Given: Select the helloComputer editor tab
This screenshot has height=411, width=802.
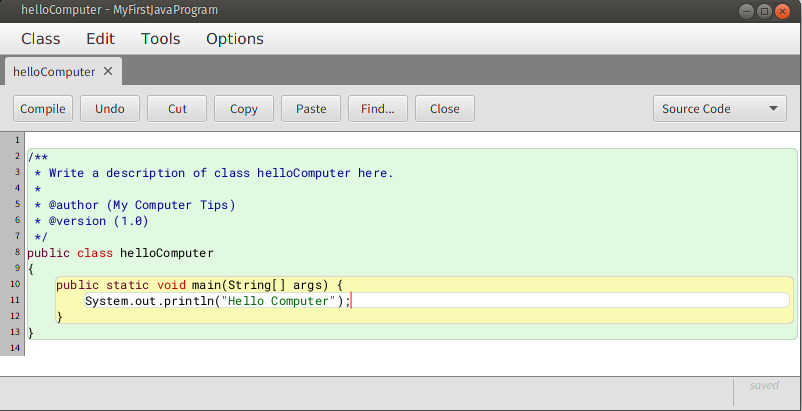Looking at the screenshot, I should click(x=54, y=72).
